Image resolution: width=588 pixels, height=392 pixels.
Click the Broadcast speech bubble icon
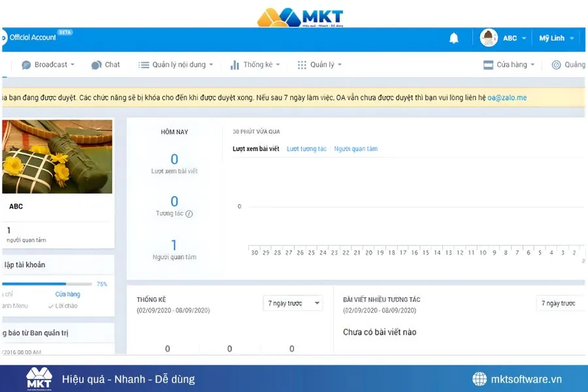point(27,65)
